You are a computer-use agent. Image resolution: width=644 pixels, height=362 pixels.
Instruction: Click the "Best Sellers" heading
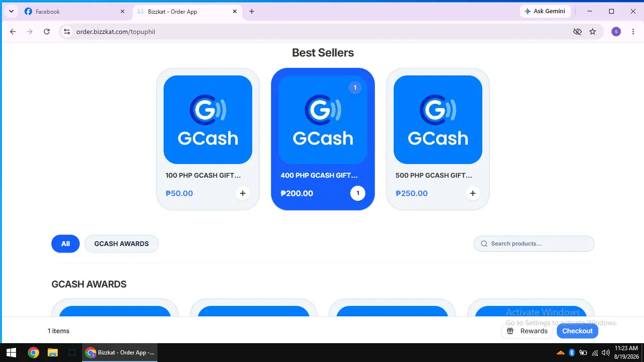323,53
